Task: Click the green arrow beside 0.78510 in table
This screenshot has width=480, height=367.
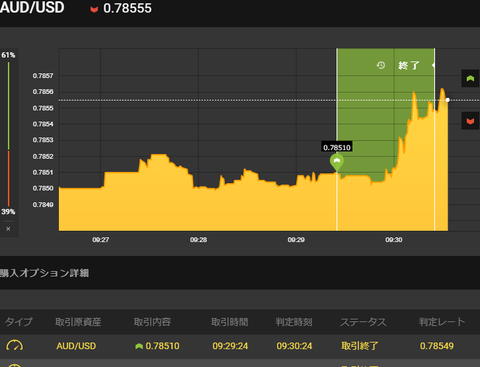Action: click(x=139, y=346)
